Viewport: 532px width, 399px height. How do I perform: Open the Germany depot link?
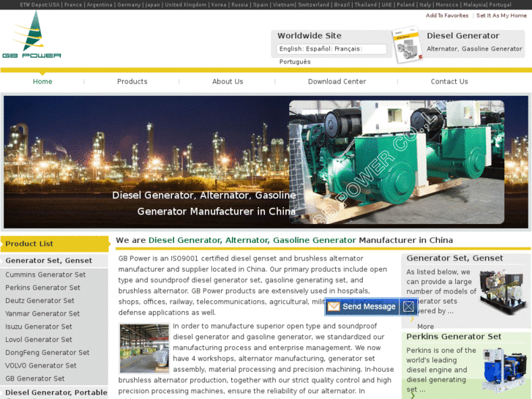point(129,4)
